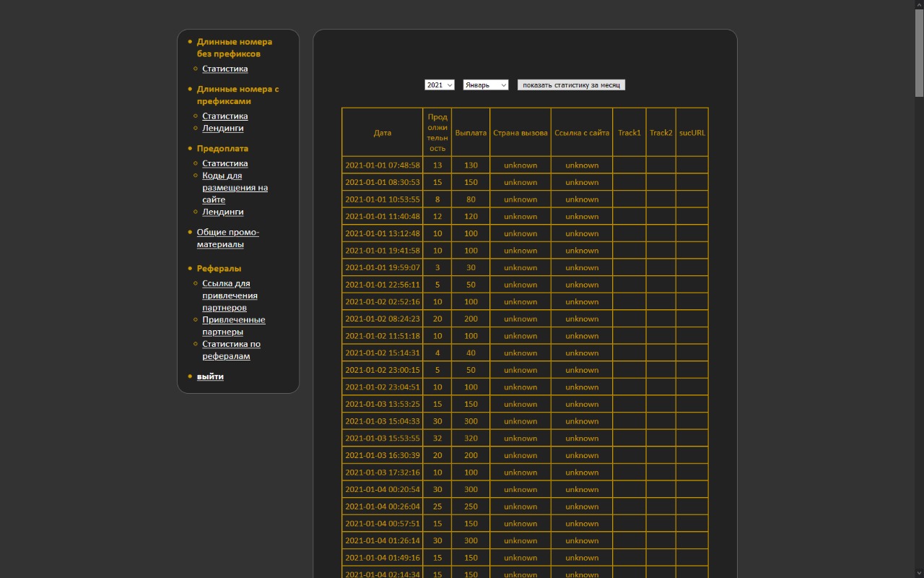Open the year 2021 dropdown
The height and width of the screenshot is (578, 924).
(439, 85)
